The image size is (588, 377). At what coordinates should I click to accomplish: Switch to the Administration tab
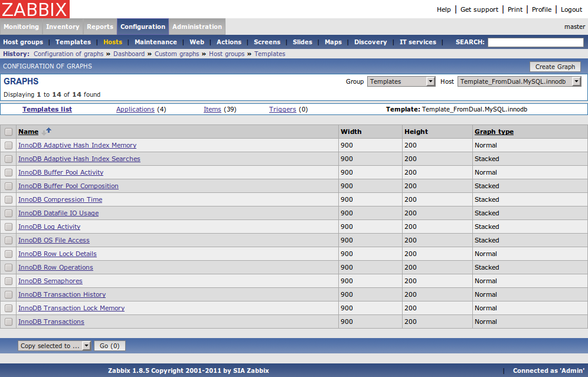coord(197,27)
